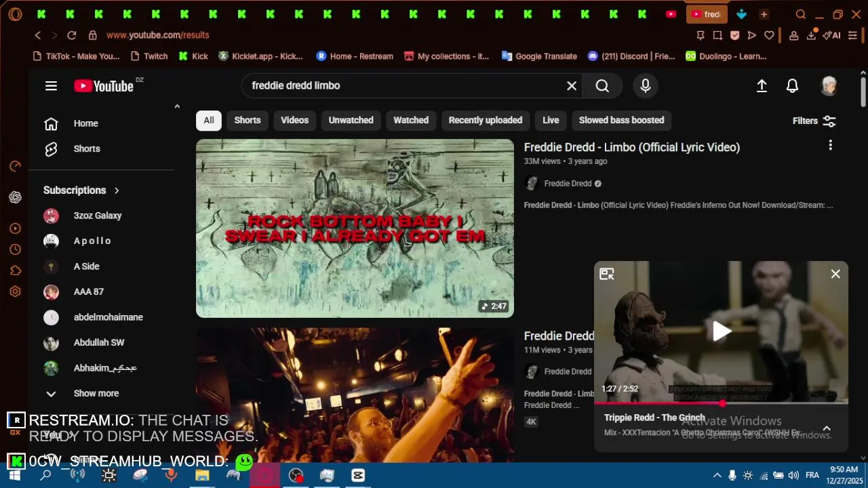Expand Subscriptions section arrow

coord(117,190)
